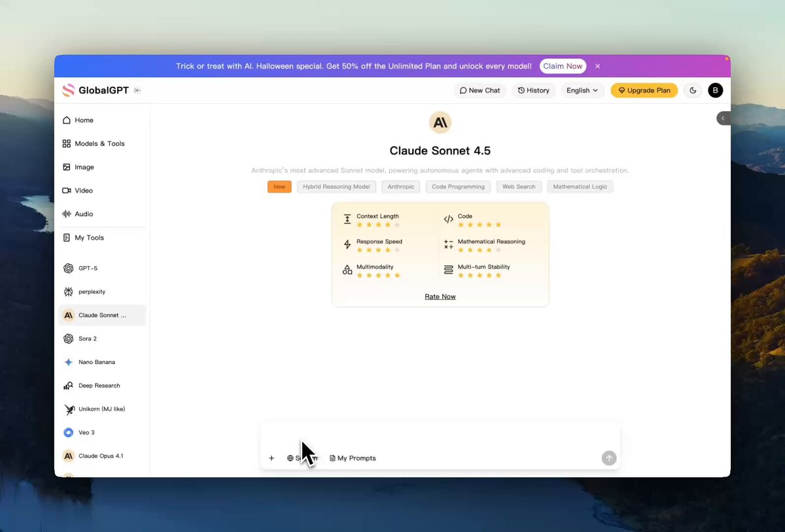
Task: Select the GPT-5 model icon
Action: pyautogui.click(x=68, y=269)
